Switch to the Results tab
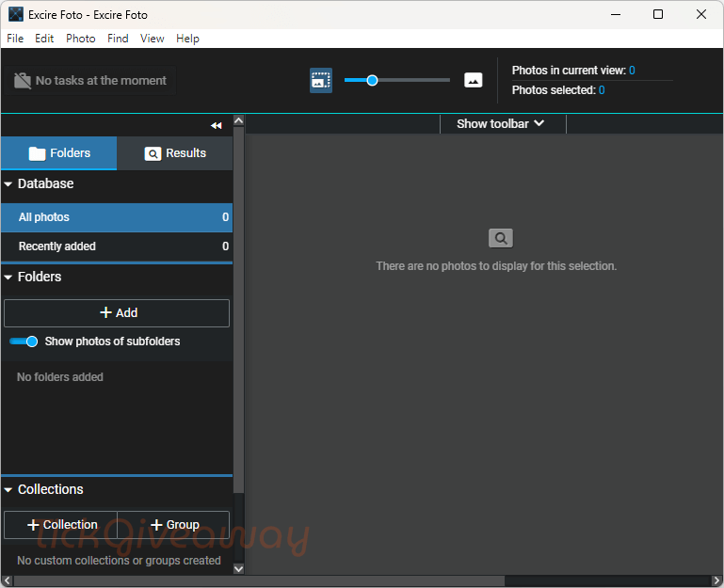This screenshot has height=588, width=724. click(175, 153)
